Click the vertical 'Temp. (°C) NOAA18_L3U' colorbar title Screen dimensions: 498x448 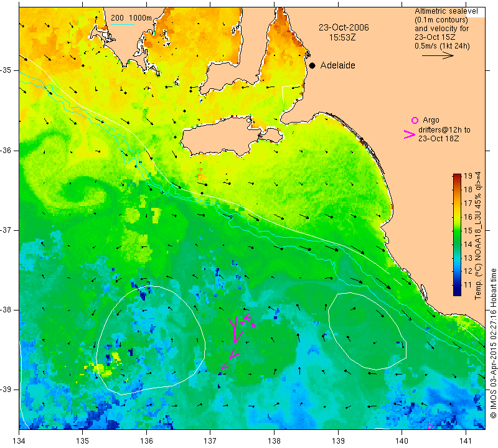point(478,236)
